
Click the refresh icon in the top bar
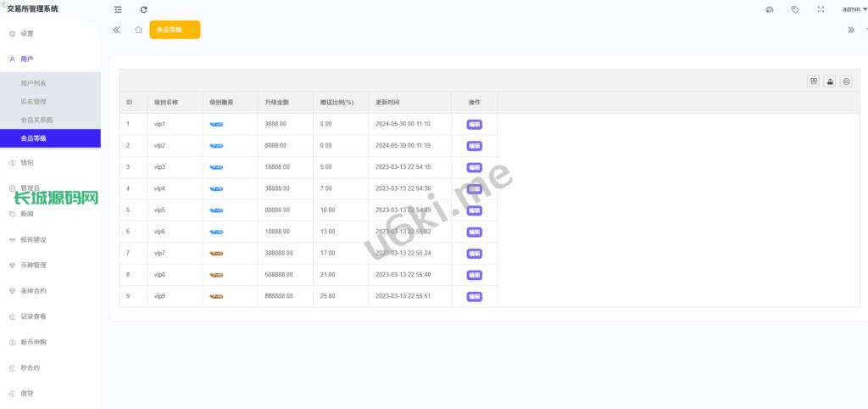point(143,9)
